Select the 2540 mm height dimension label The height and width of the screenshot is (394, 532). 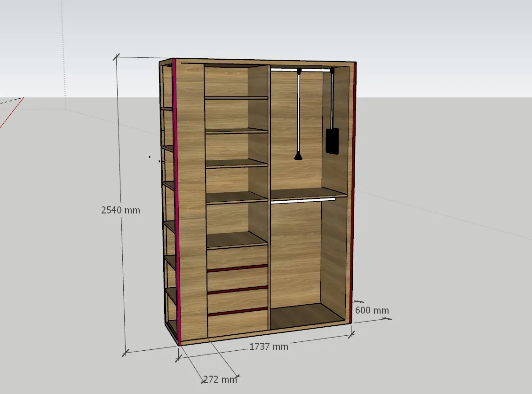120,210
